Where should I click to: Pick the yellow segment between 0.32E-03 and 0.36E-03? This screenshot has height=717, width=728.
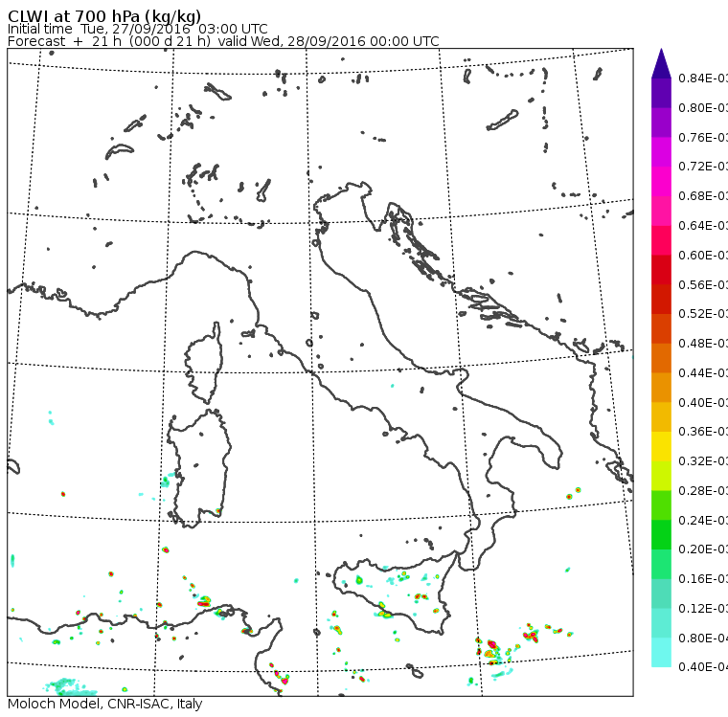pos(661,446)
